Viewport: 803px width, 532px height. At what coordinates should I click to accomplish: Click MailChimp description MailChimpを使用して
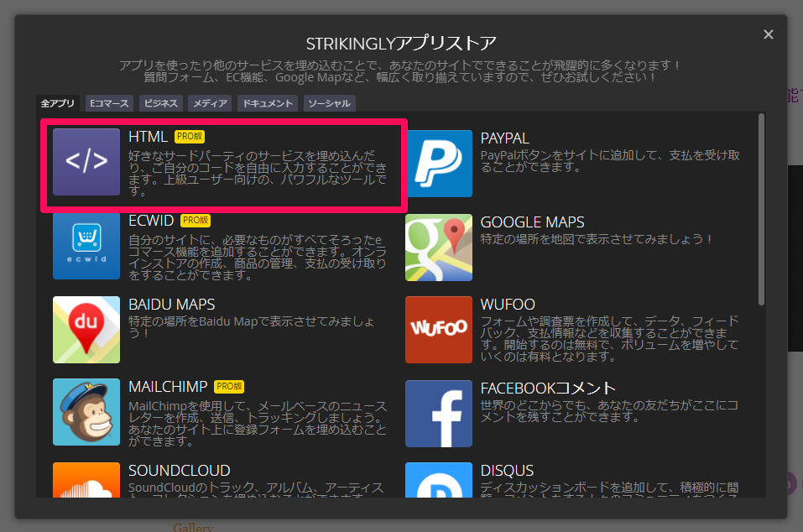257,424
